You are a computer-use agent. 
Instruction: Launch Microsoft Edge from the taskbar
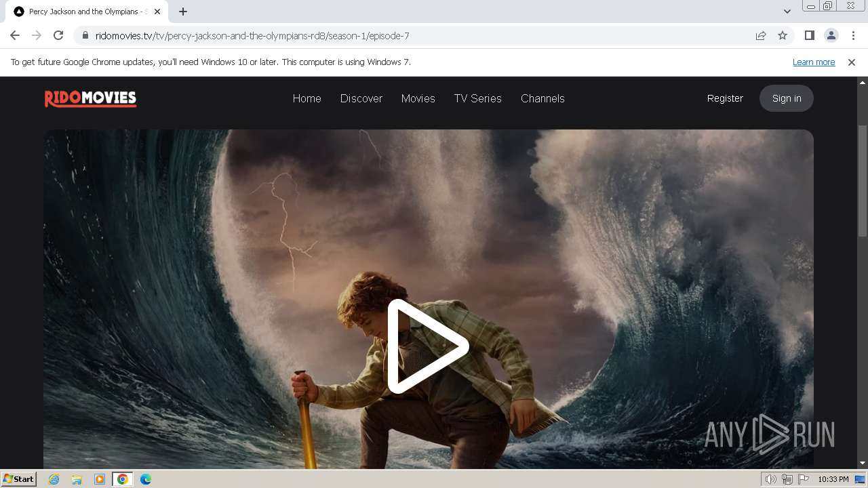146,479
